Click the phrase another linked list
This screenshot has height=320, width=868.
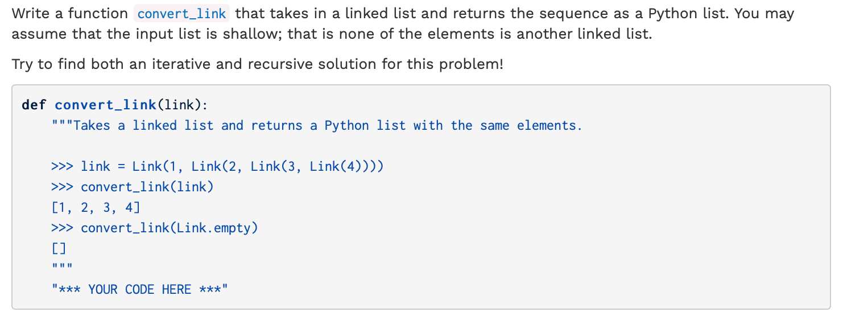(x=582, y=34)
